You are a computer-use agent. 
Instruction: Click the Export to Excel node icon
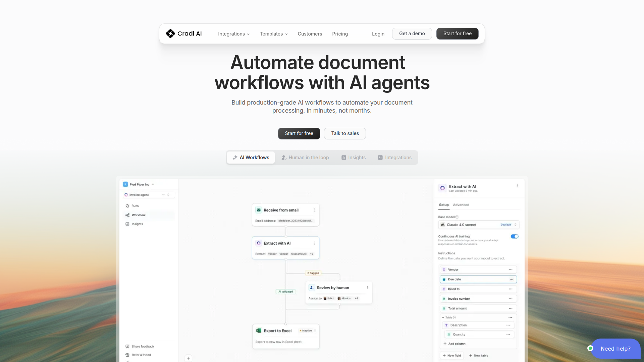pyautogui.click(x=259, y=331)
